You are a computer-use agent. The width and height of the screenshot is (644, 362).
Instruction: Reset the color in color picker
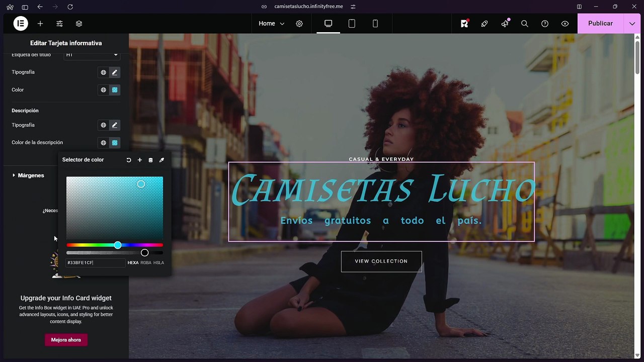coord(129,160)
